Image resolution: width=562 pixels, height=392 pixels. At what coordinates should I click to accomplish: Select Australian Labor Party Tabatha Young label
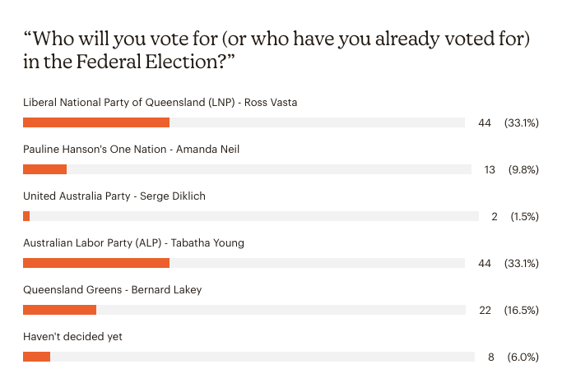pos(133,243)
